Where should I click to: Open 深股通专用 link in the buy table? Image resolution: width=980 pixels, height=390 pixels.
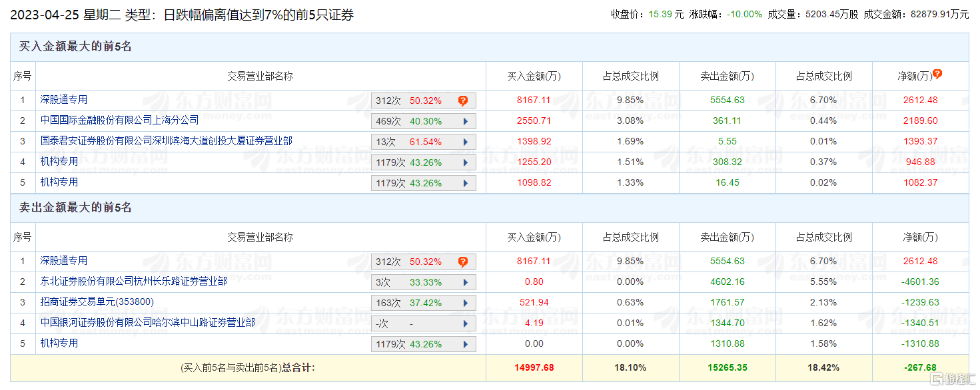point(63,100)
